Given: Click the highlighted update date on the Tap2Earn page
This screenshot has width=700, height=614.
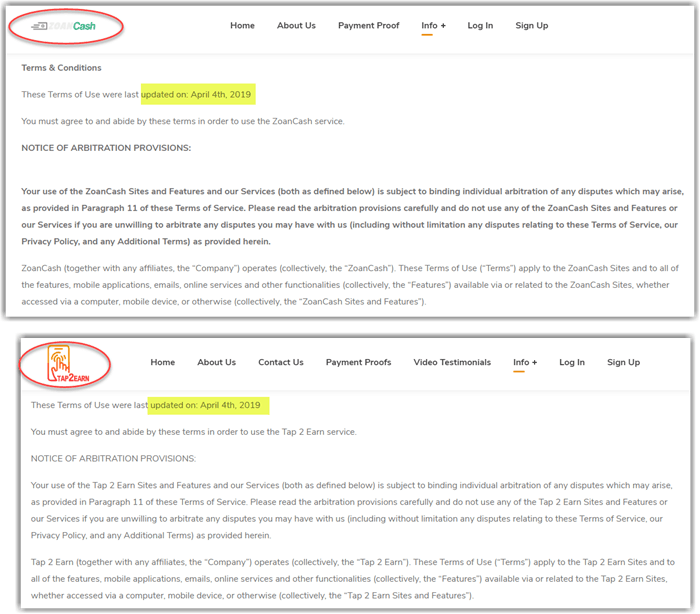Looking at the screenshot, I should [208, 405].
